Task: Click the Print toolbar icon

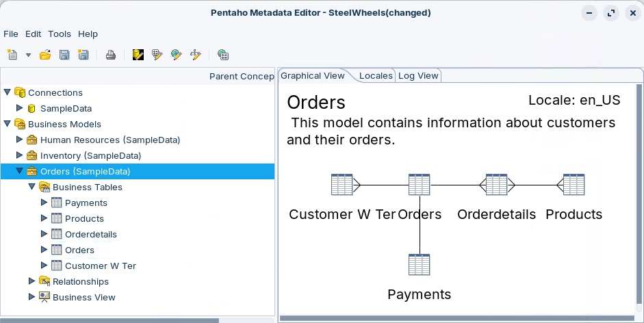Action: tap(110, 55)
